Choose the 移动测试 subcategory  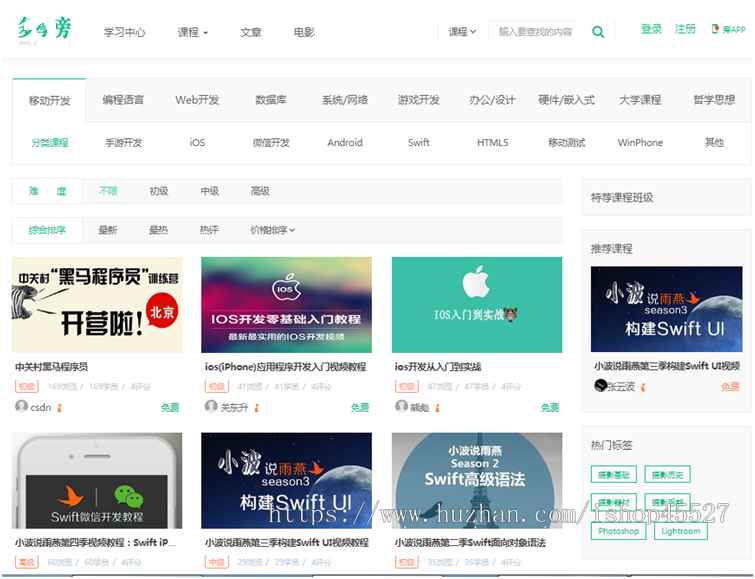pyautogui.click(x=566, y=143)
